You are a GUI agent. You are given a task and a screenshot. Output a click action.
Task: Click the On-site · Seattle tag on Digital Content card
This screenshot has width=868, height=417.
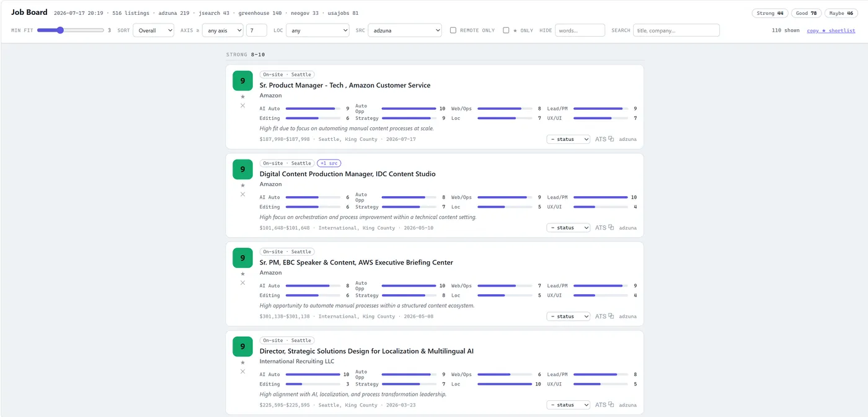287,163
